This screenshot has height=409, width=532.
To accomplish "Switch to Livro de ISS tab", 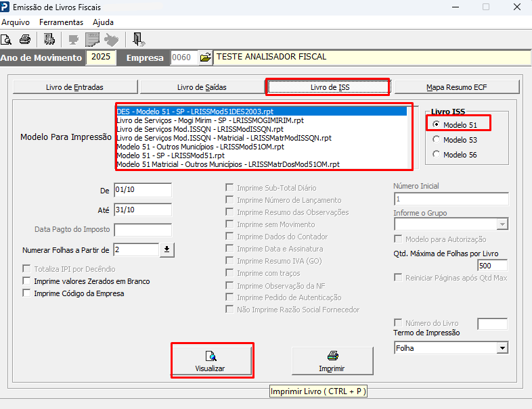I will (330, 87).
